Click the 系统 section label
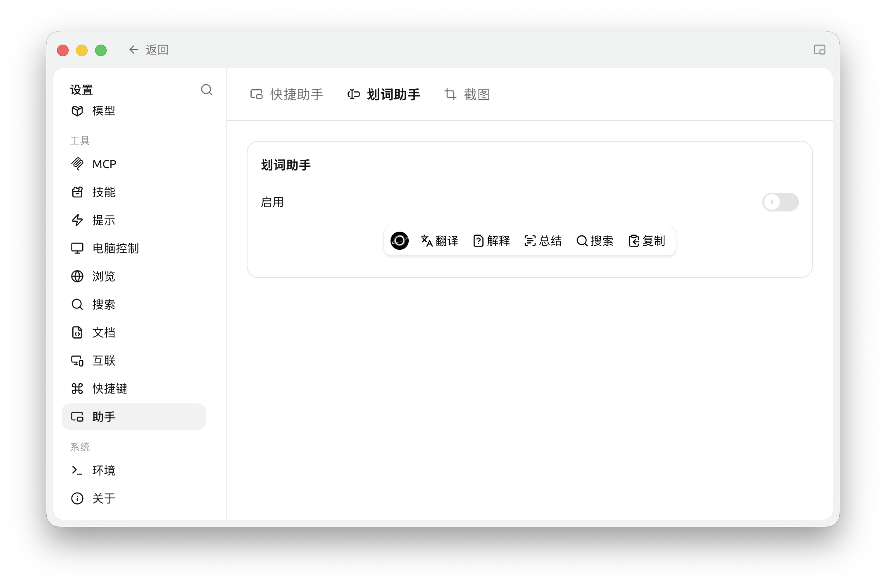This screenshot has width=886, height=588. [80, 447]
